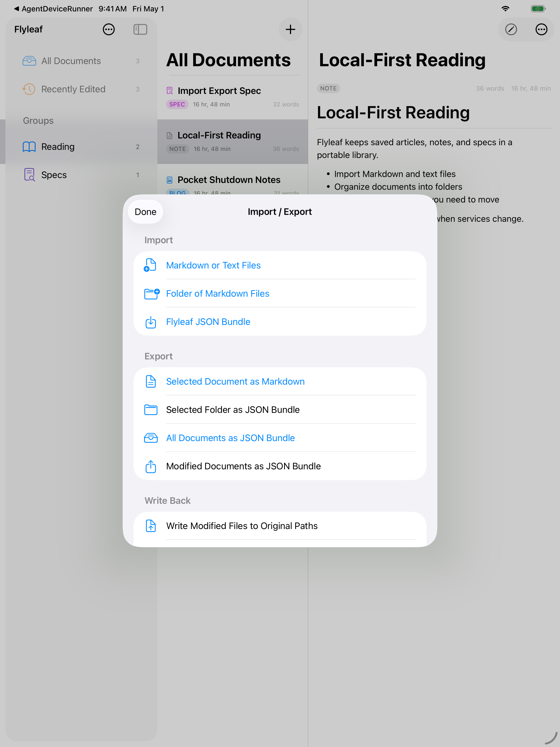Click the All Documents tray icon in sidebar
This screenshot has height=747, width=560.
(29, 61)
